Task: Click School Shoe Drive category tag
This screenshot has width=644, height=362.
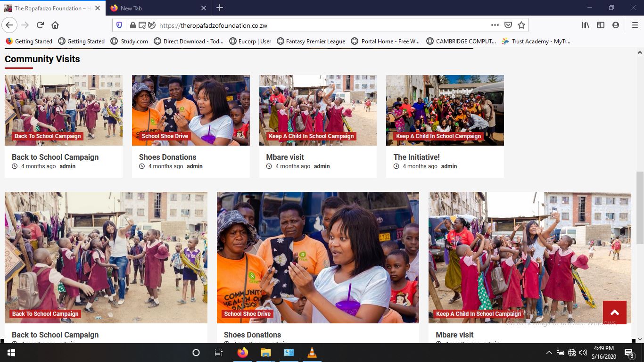Action: [165, 136]
